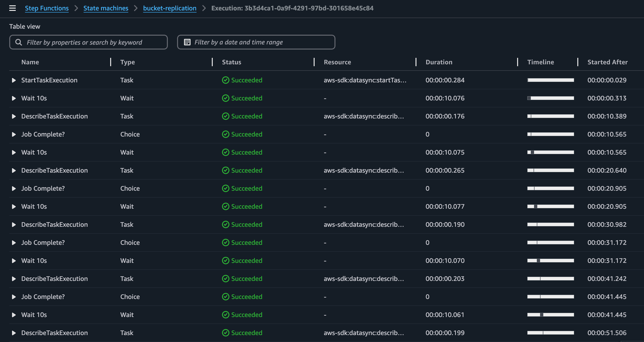Click timeline bar for Wait 10s at 00:00:41.445

(x=550, y=315)
